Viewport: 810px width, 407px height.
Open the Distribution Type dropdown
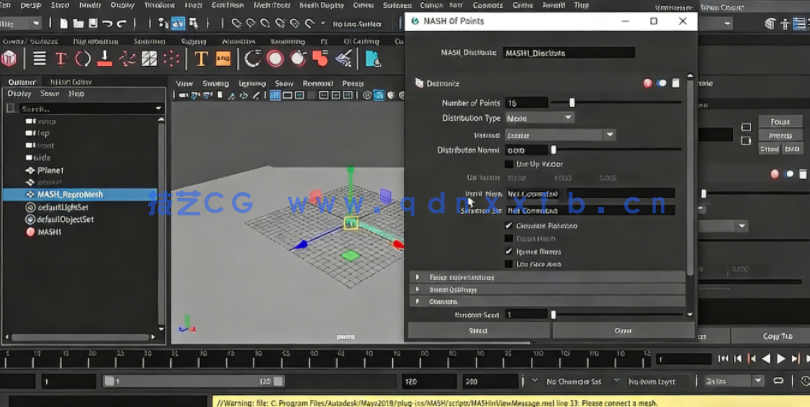[539, 118]
